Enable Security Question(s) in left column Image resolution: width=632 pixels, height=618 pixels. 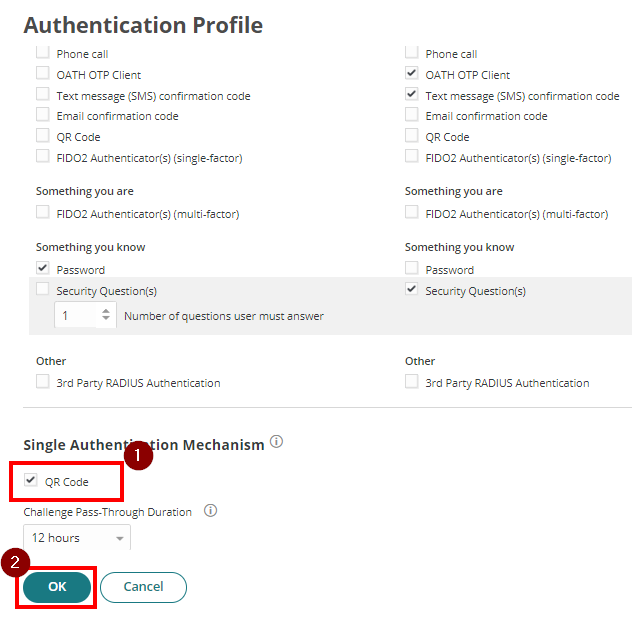(43, 289)
